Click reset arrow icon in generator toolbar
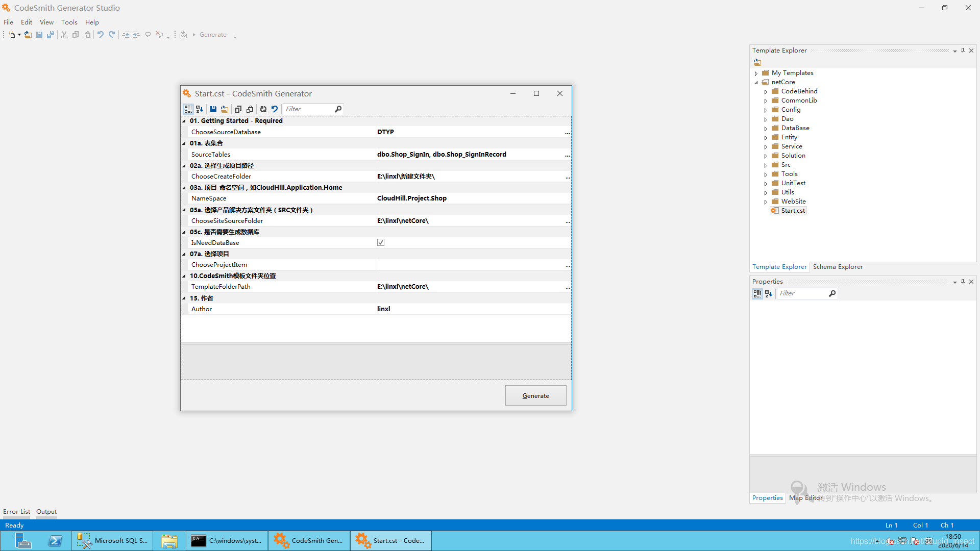This screenshot has height=551, width=980. (275, 109)
